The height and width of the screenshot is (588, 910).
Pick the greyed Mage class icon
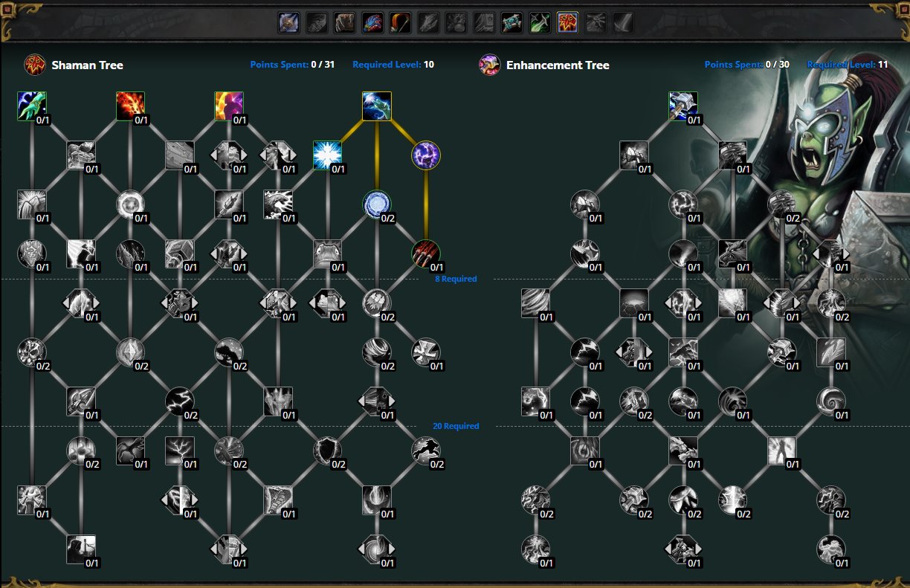428,23
